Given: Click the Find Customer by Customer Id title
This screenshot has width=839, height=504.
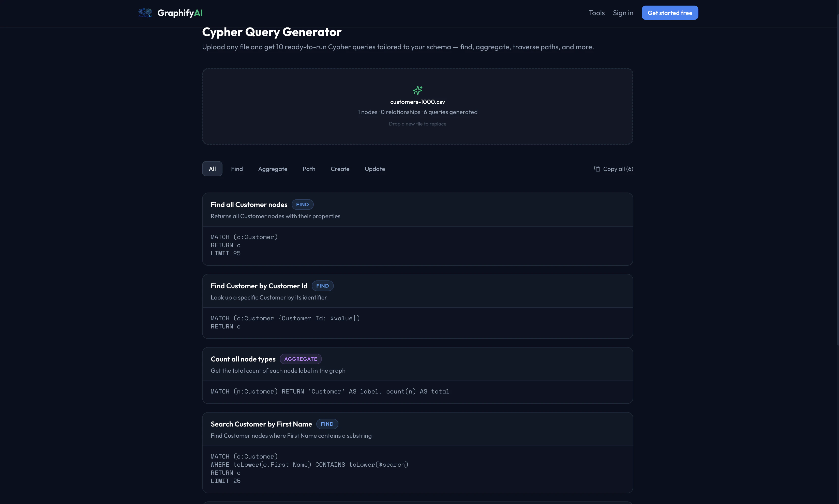Looking at the screenshot, I should (259, 286).
